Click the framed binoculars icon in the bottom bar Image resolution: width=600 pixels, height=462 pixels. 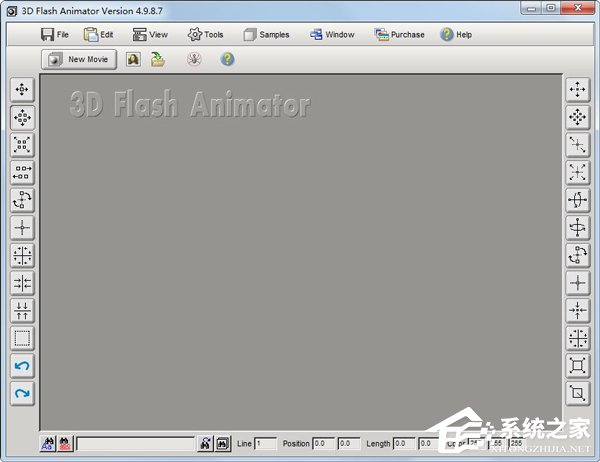click(x=223, y=444)
